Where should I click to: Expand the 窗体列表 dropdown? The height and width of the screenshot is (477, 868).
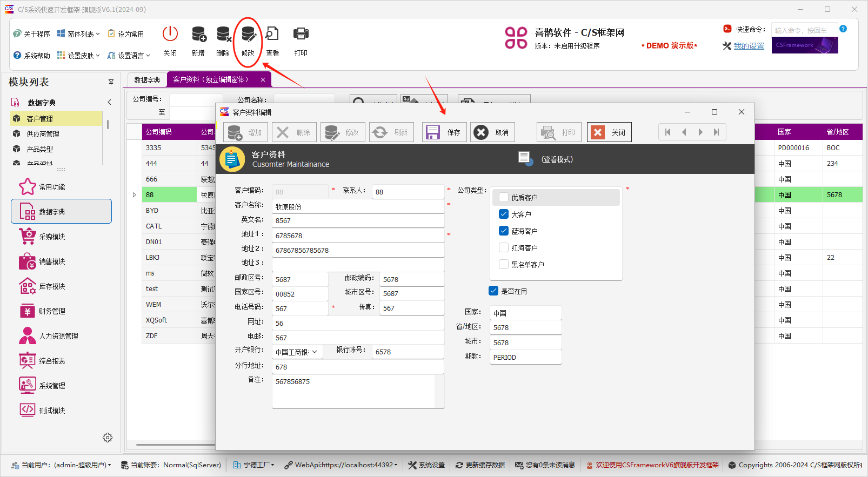click(78, 34)
